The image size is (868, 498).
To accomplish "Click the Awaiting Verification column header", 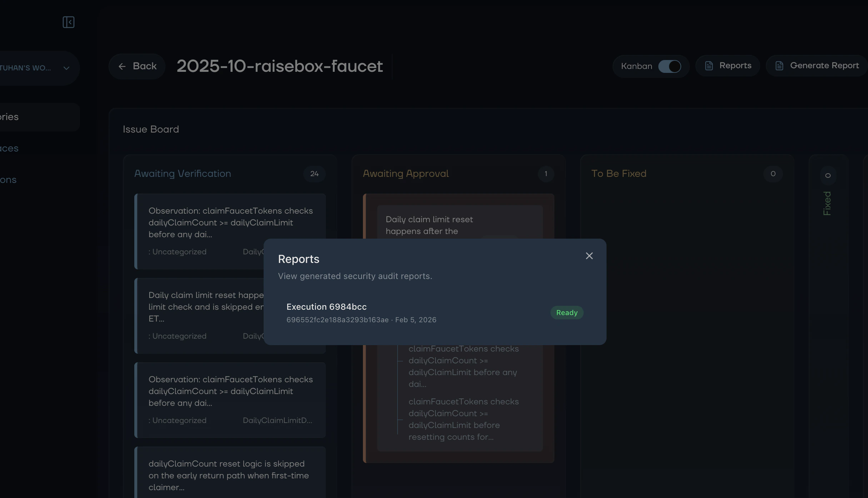I will [183, 174].
